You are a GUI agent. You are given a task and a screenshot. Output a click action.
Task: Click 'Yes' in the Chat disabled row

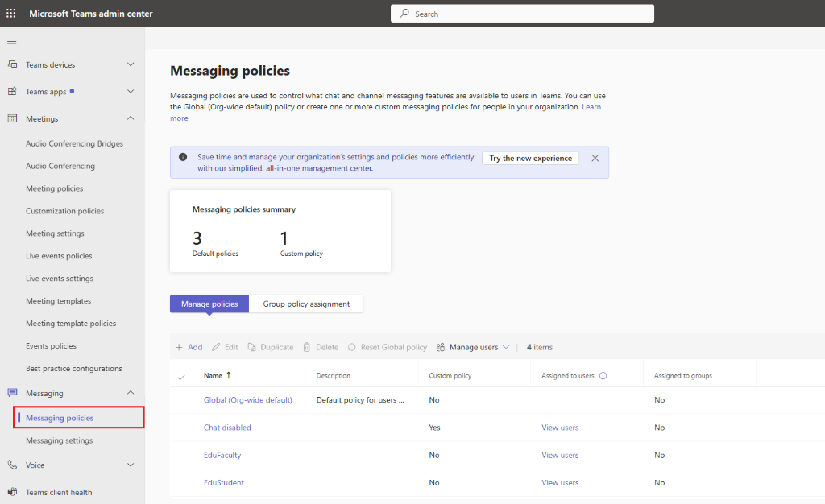(x=434, y=428)
